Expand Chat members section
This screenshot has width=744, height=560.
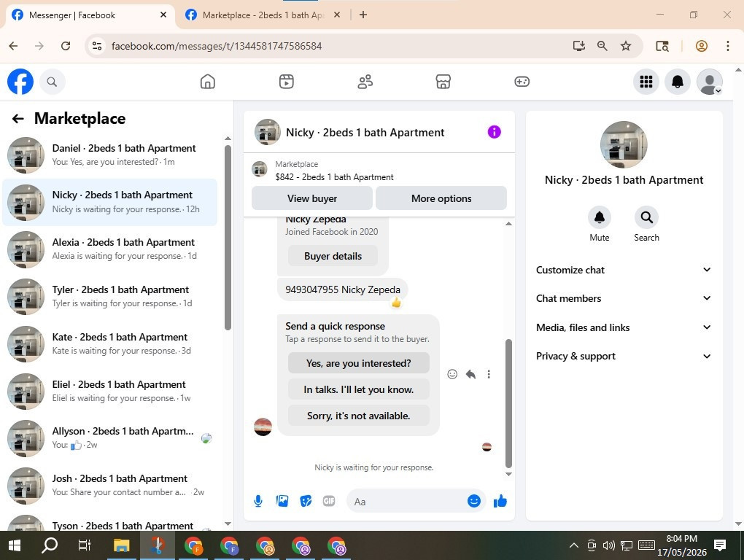tap(624, 298)
